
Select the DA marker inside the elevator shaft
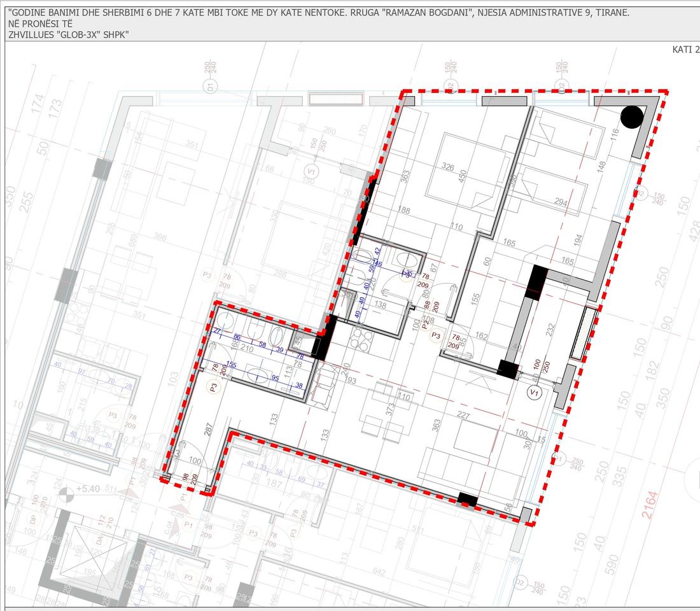click(x=100, y=540)
